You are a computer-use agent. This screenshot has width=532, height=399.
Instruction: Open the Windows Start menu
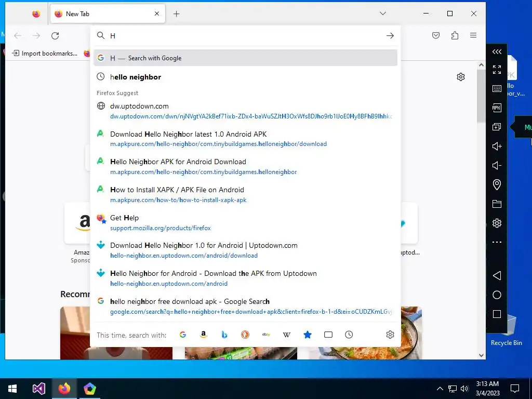pos(12,389)
